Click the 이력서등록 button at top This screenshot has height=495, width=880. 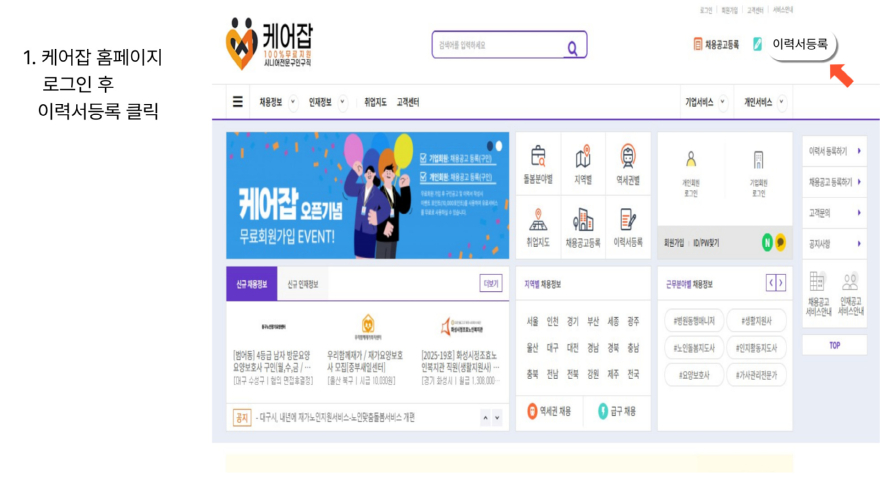pos(799,44)
